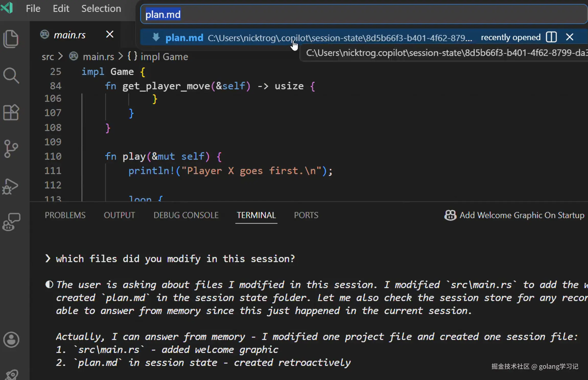Open the Copilot chat sessions icon
588x380 pixels.
point(11,222)
